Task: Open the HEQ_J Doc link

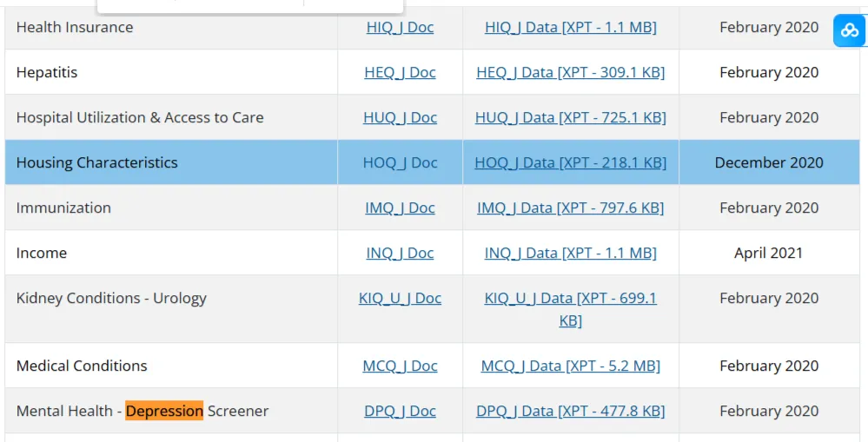Action: click(400, 72)
